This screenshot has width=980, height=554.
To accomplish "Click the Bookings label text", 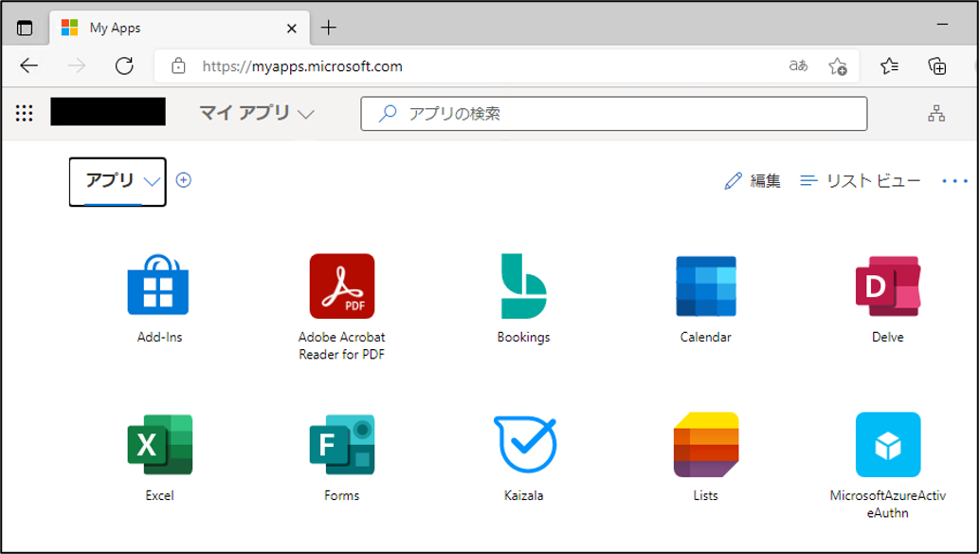I will [524, 337].
